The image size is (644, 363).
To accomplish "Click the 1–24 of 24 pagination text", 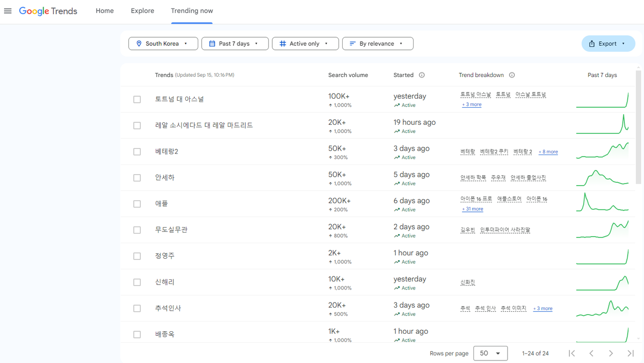I will [535, 353].
